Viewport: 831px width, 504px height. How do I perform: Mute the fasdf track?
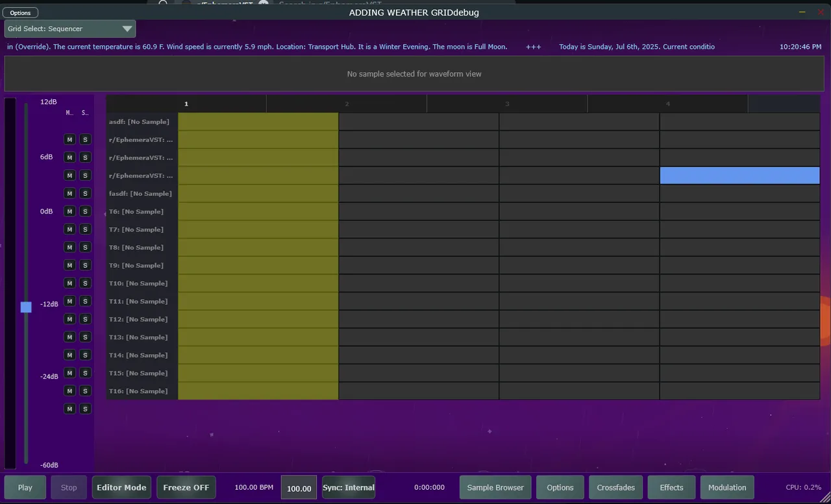click(x=69, y=211)
